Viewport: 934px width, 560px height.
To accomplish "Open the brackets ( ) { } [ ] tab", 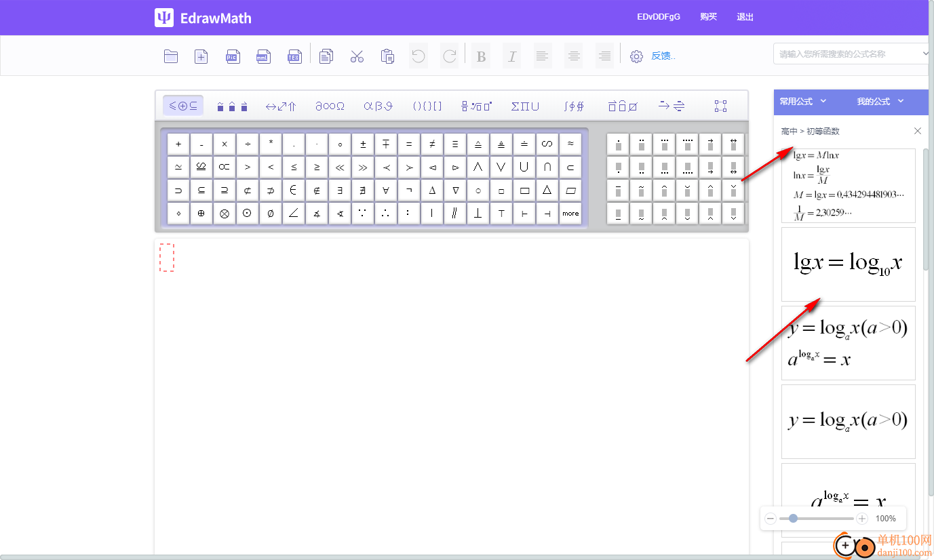I will (427, 106).
